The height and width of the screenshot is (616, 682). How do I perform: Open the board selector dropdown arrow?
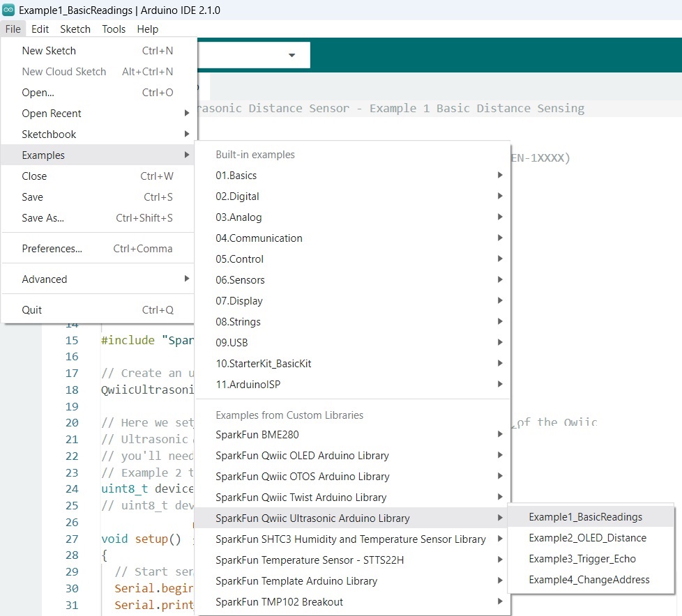click(x=292, y=55)
